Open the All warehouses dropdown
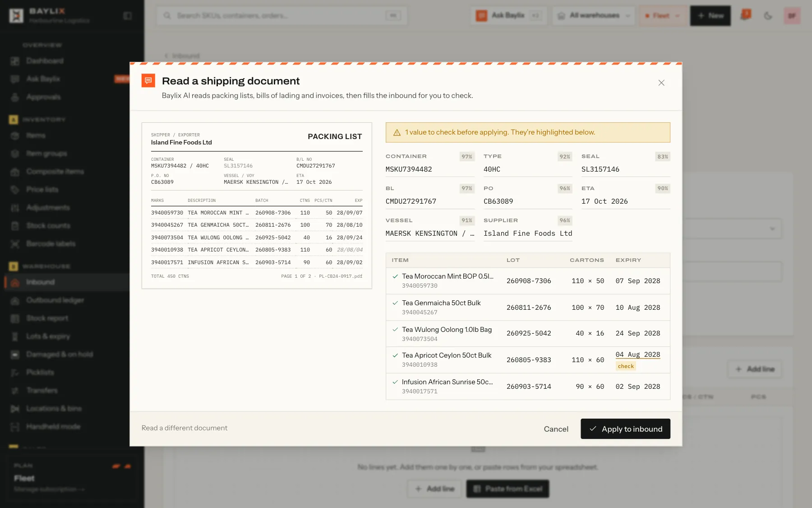 click(594, 15)
